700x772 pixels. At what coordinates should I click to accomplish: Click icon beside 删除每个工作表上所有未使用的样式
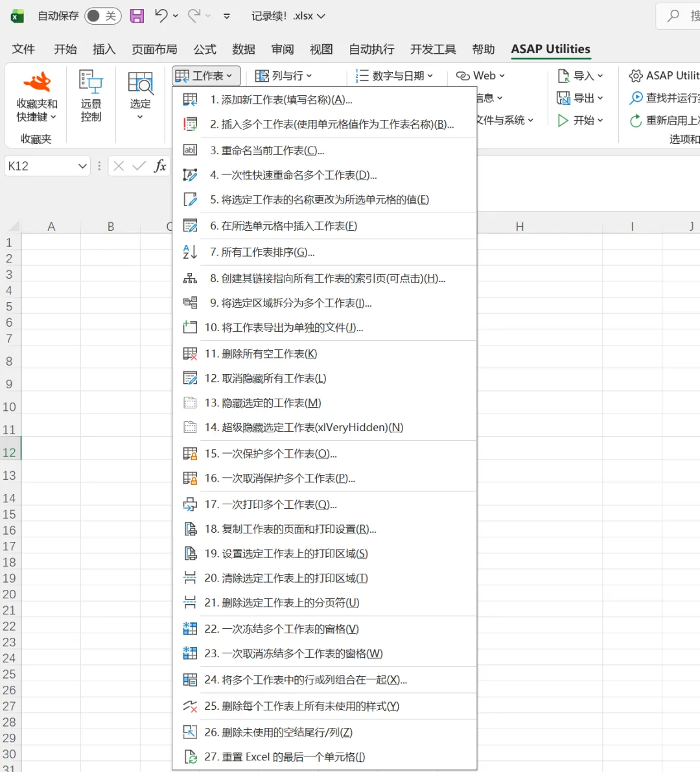[190, 706]
